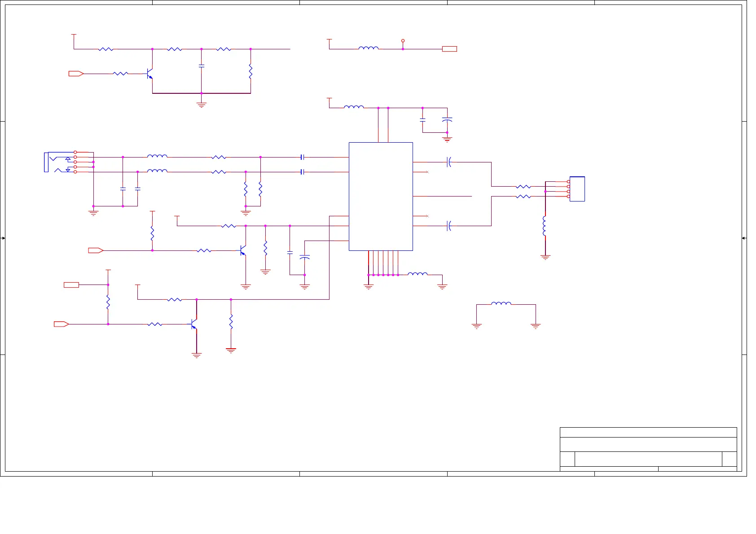Click the transistor in the top-left circuit
The height and width of the screenshot is (534, 756).
149,74
